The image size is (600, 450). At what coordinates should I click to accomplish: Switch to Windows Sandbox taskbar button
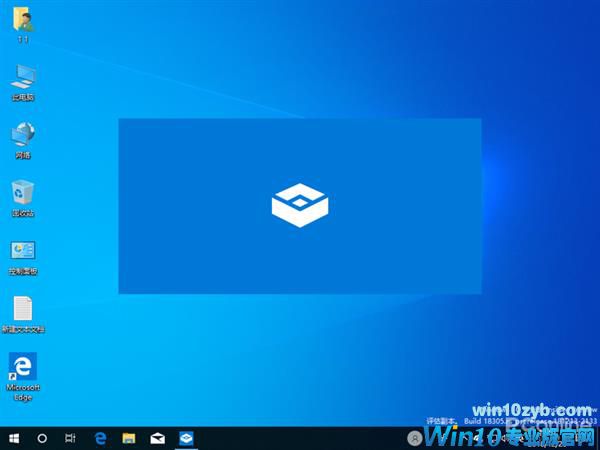click(186, 438)
